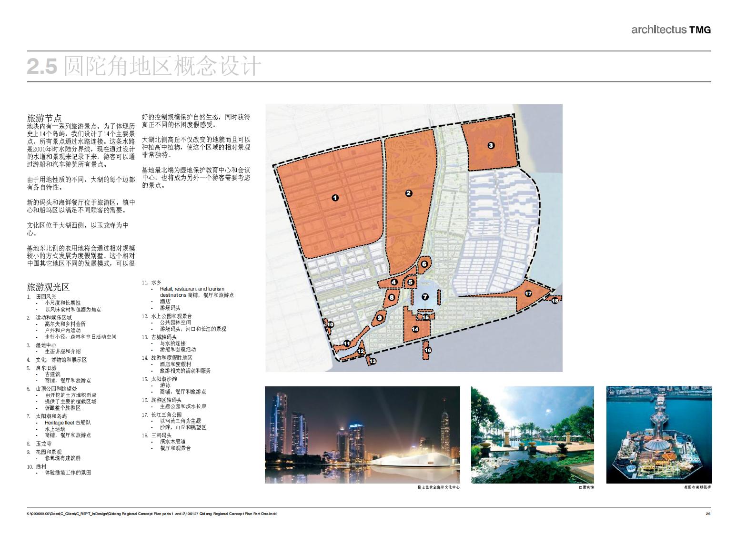Select legend entry 12. 水上公园和观景台
The width and height of the screenshot is (756, 535).
167,316
